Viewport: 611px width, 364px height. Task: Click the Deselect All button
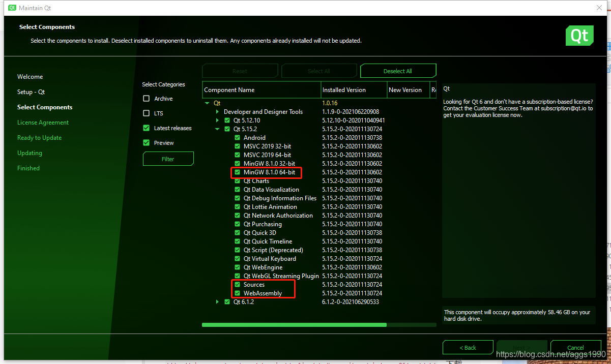[398, 71]
